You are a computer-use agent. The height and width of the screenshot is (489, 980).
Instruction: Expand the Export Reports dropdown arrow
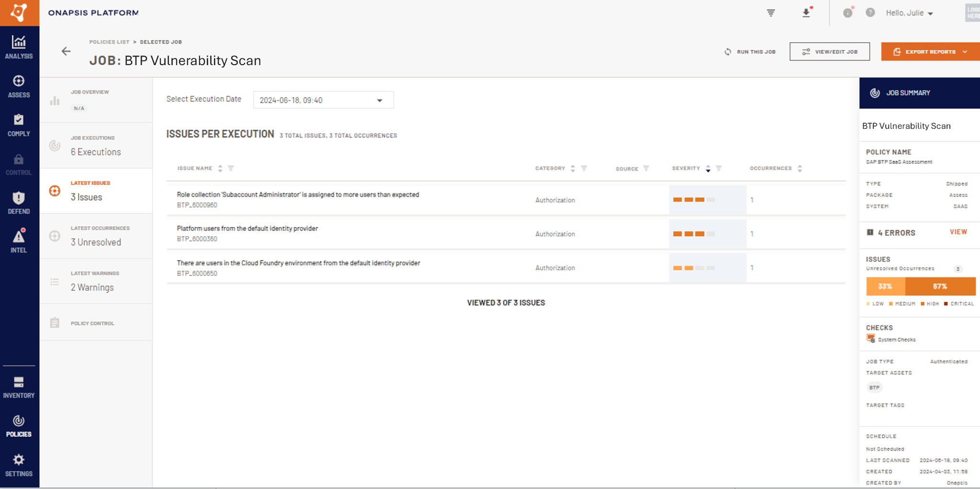[966, 51]
